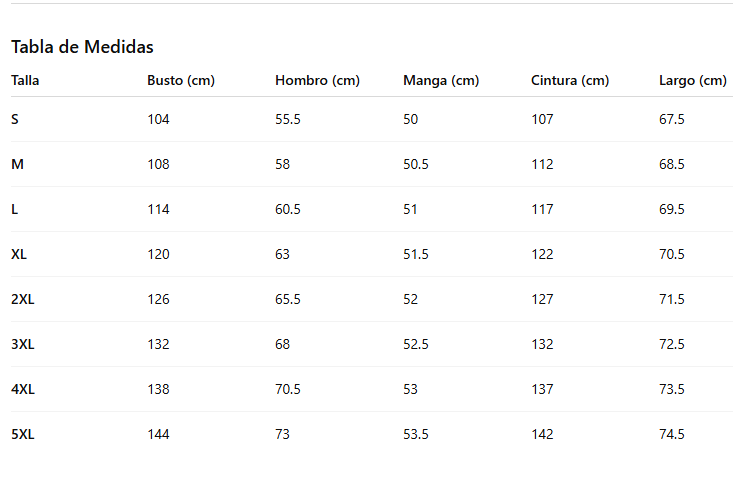This screenshot has height=496, width=733.
Task: Click the size 'S' row label
Action: pos(15,119)
